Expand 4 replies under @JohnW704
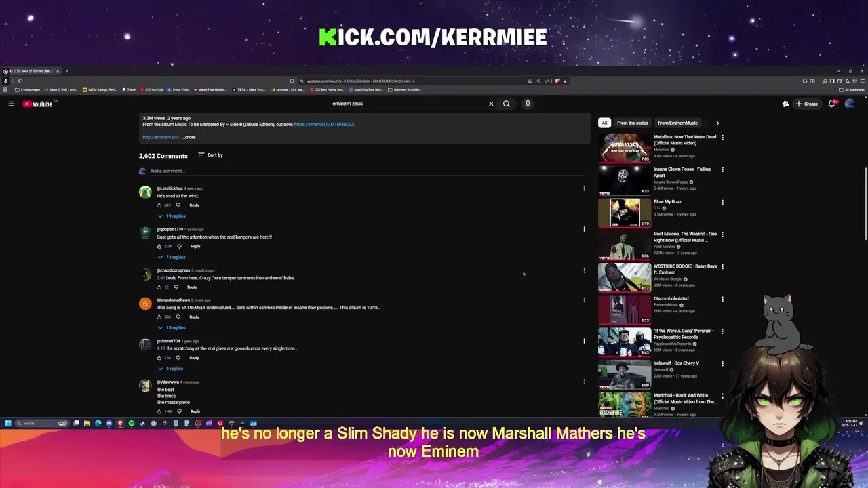868x488 pixels. [x=171, y=369]
